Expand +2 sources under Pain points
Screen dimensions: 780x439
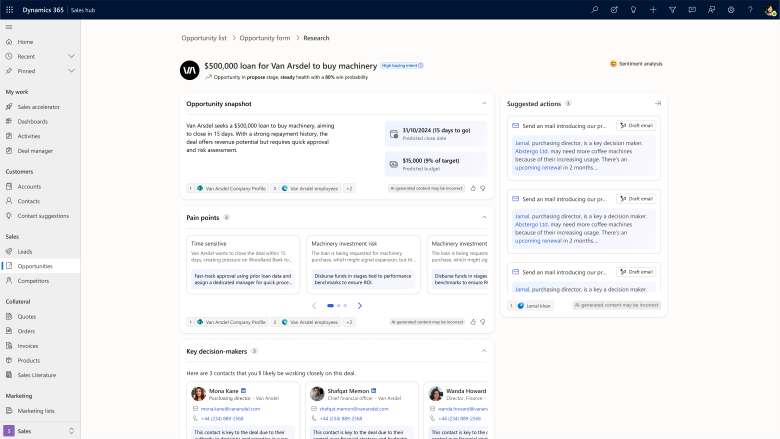coord(349,322)
